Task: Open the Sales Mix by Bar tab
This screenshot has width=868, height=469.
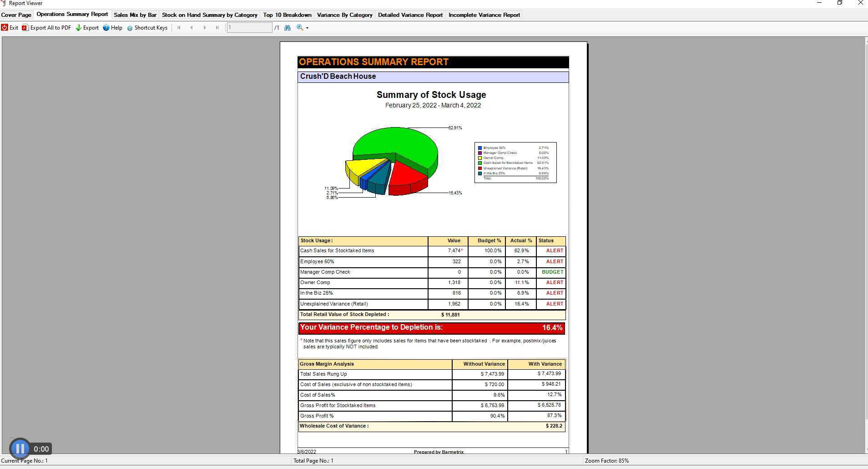Action: click(x=135, y=15)
